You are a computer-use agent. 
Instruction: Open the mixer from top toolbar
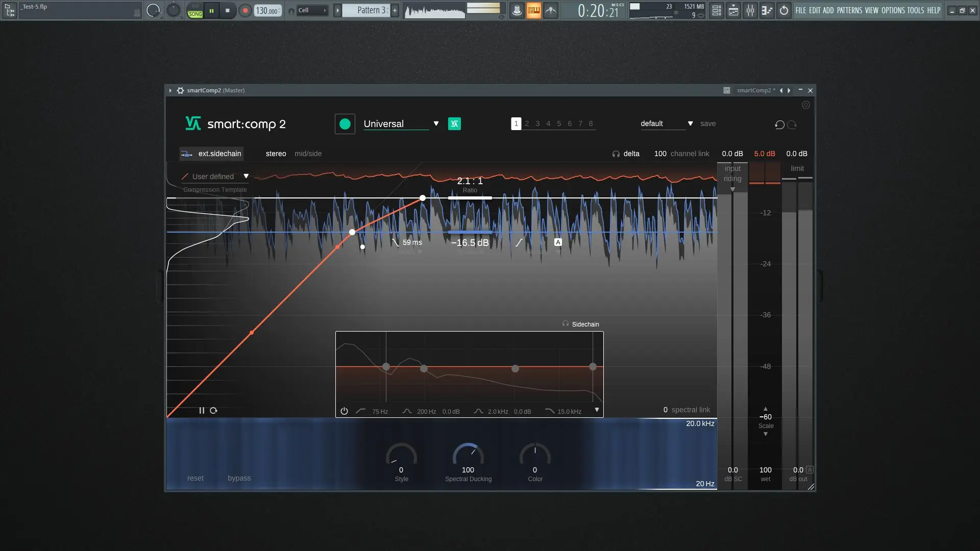click(x=750, y=10)
